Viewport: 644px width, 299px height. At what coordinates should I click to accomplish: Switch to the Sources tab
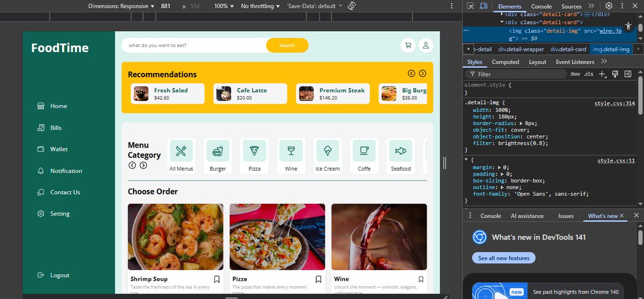(572, 6)
